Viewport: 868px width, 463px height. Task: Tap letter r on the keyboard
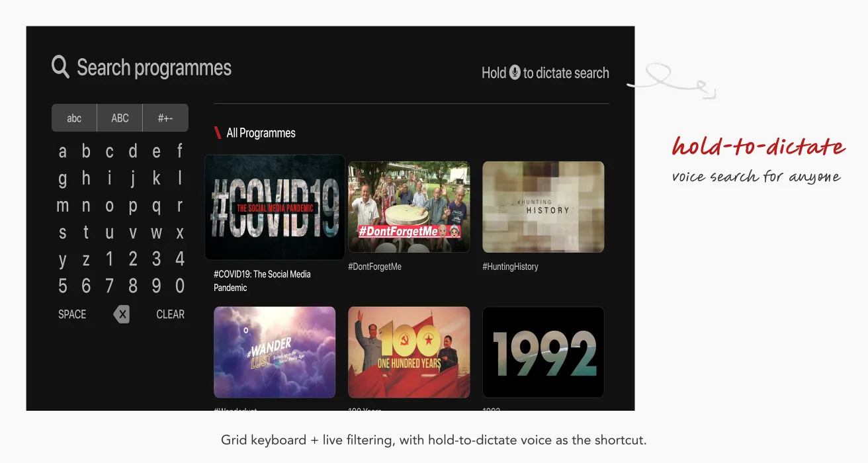tap(180, 205)
